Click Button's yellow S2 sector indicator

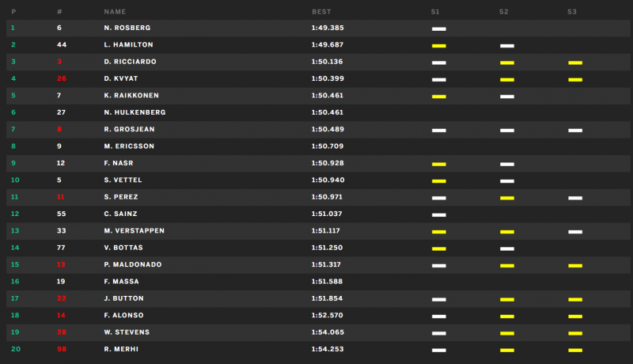click(x=507, y=299)
